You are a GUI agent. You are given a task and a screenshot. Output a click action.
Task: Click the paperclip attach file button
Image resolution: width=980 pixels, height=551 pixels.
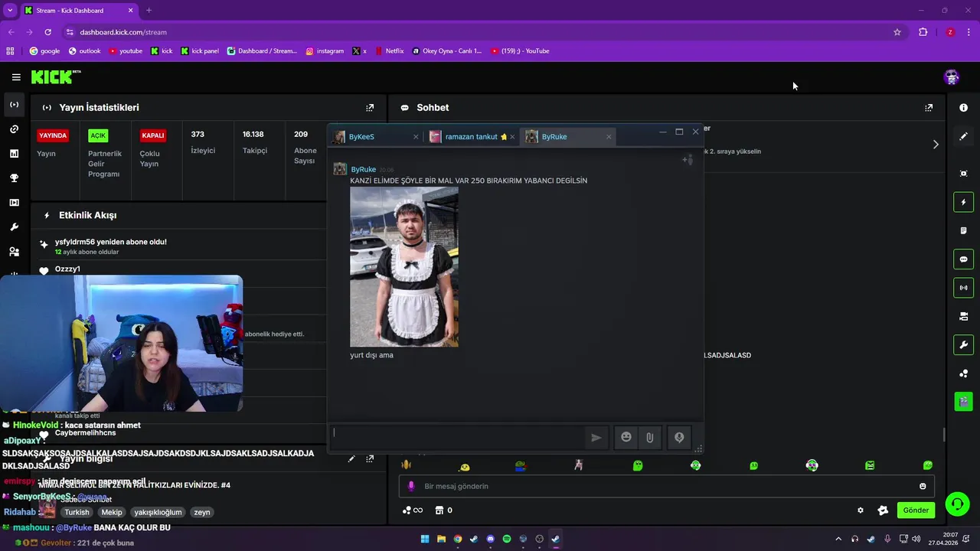click(649, 437)
